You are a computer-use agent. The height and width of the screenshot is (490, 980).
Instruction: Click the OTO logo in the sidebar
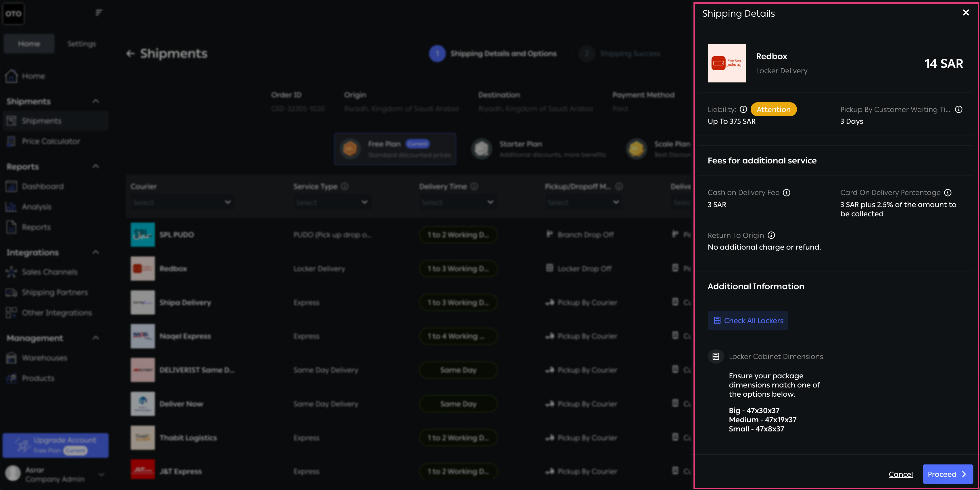13,14
